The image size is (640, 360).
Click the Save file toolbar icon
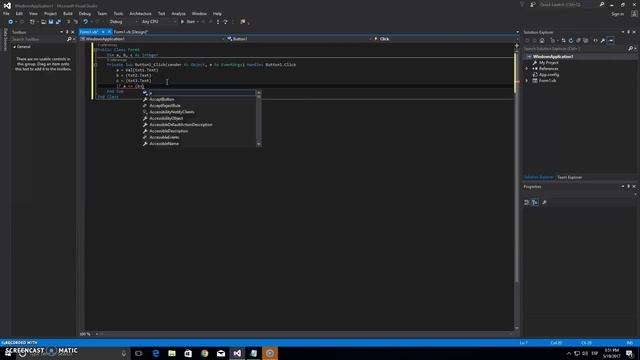coord(51,22)
